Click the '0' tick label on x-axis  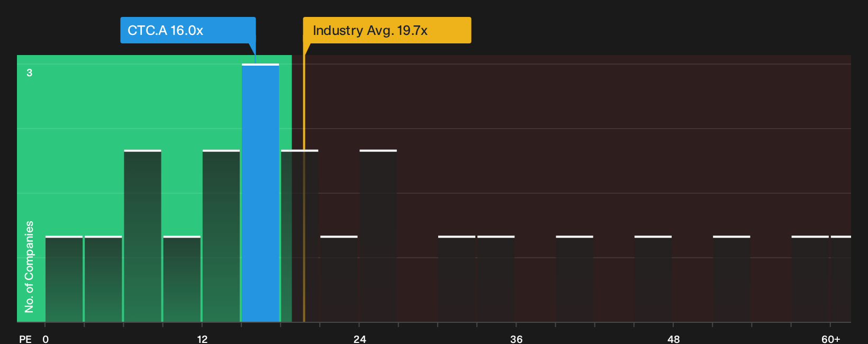click(46, 339)
